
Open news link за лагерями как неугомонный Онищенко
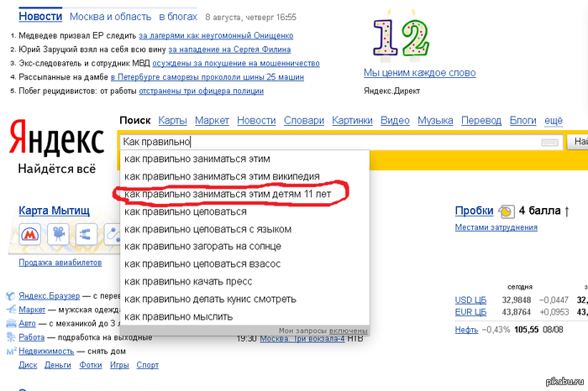[216, 36]
